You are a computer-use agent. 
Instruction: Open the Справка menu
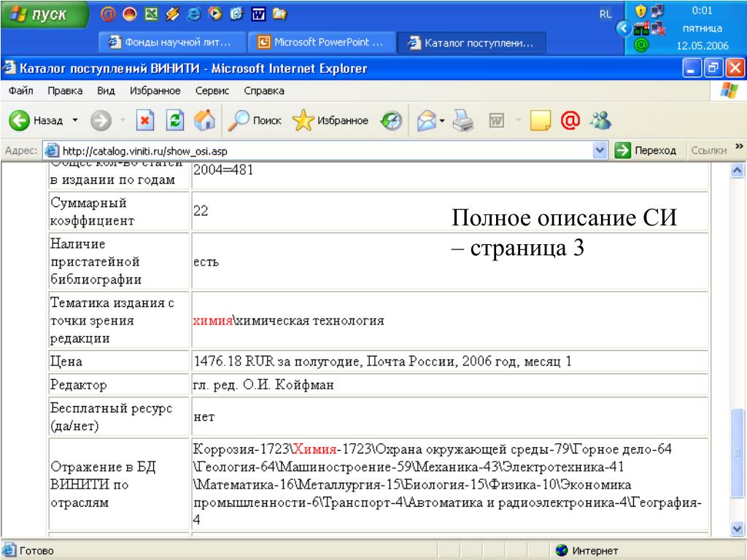pos(264,90)
